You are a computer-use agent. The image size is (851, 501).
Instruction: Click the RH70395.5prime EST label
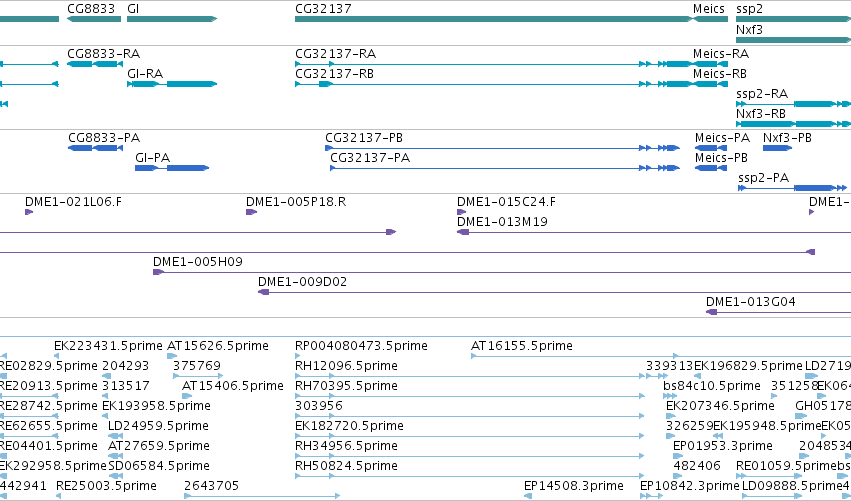[346, 386]
